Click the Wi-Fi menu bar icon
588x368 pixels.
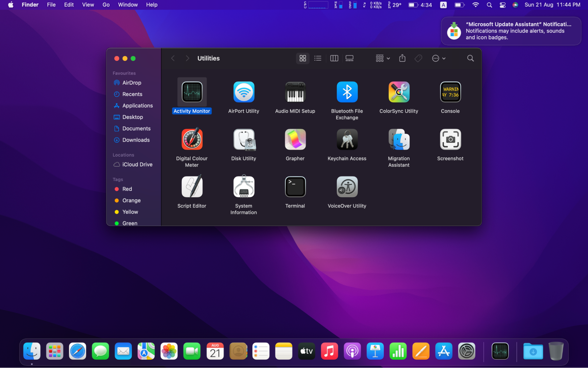475,5
